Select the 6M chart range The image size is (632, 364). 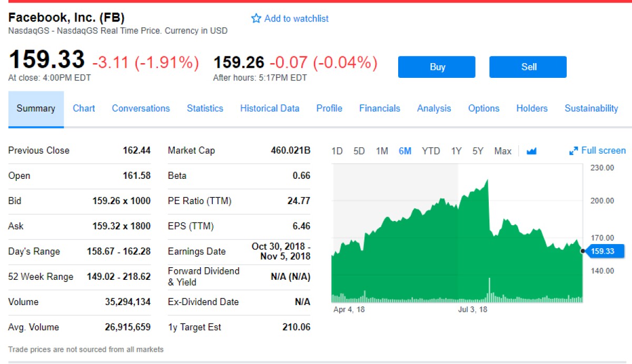(405, 151)
